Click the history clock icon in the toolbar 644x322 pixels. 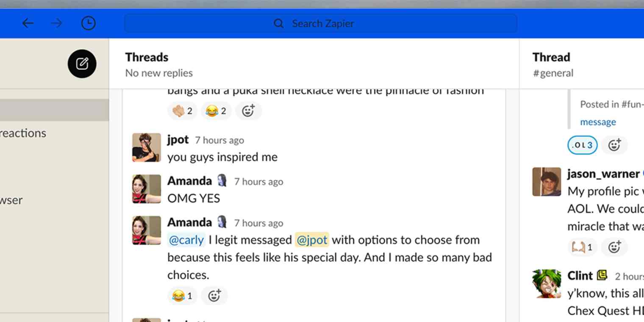[x=88, y=23]
